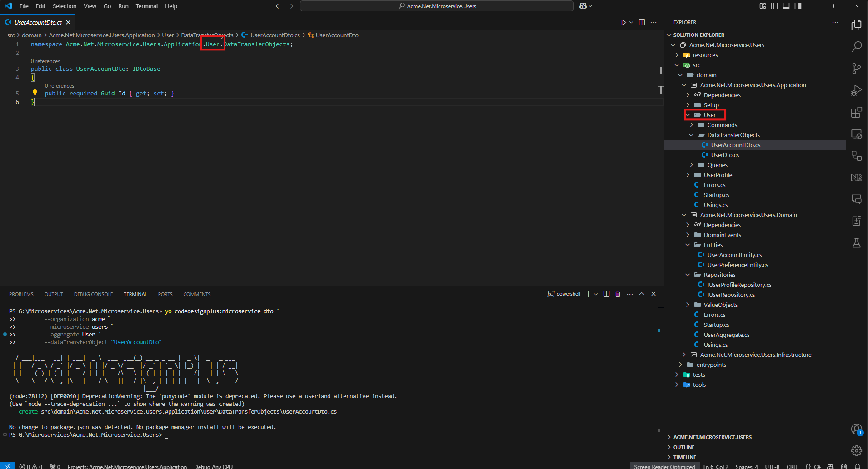Open the Selection menu
Image resolution: width=868 pixels, height=469 pixels.
tap(65, 6)
